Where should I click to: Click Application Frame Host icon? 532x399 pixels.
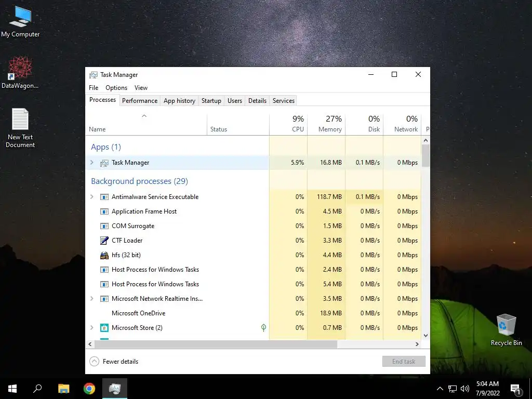click(x=104, y=211)
